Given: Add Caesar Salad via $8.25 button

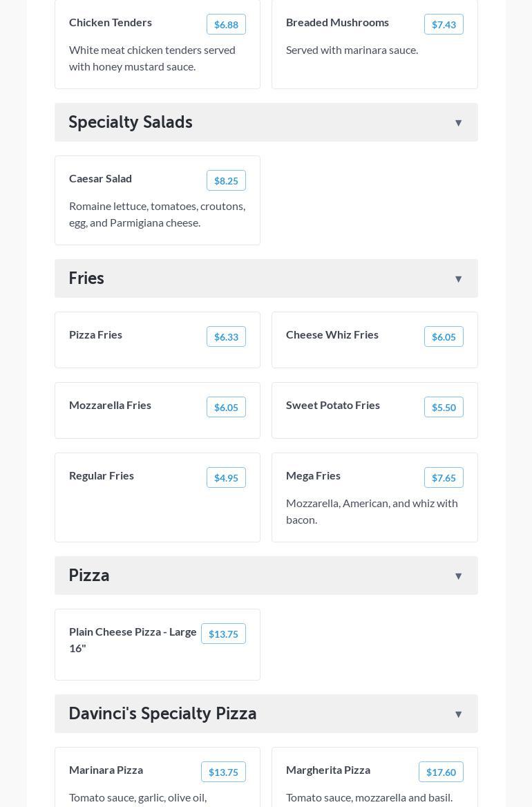Looking at the screenshot, I should click(226, 181).
